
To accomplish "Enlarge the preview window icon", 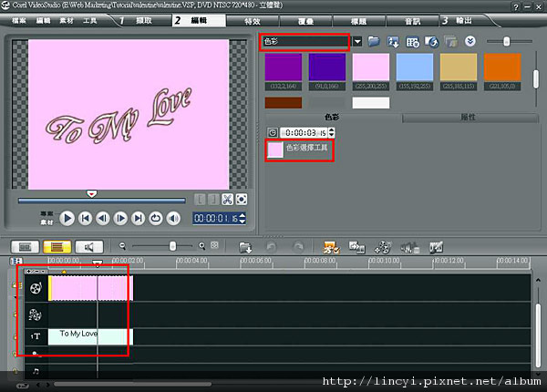I will [242, 200].
